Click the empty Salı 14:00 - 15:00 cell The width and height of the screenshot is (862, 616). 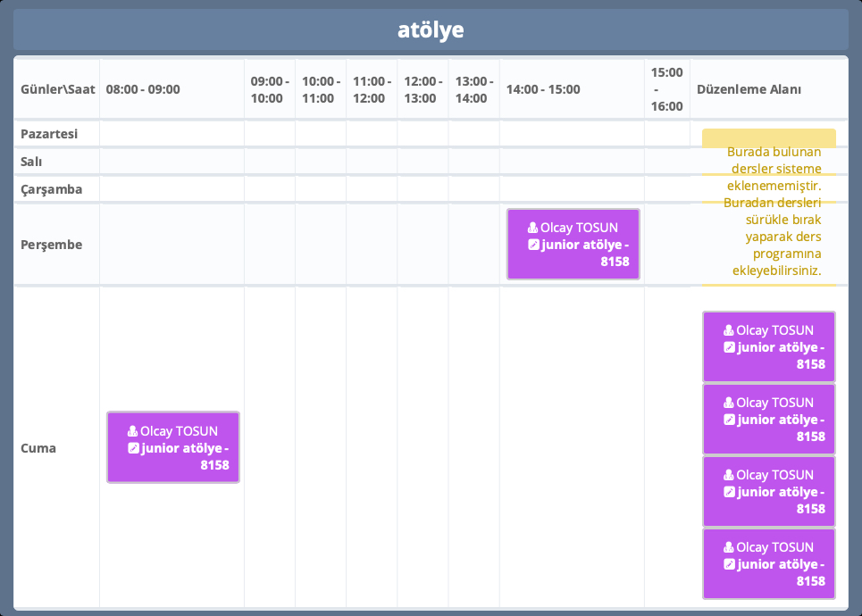(x=572, y=162)
